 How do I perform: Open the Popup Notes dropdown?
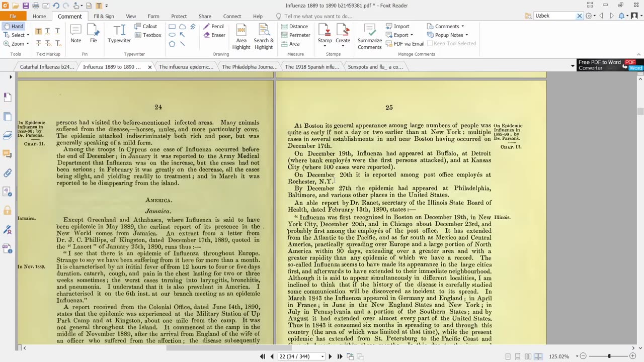(448, 35)
